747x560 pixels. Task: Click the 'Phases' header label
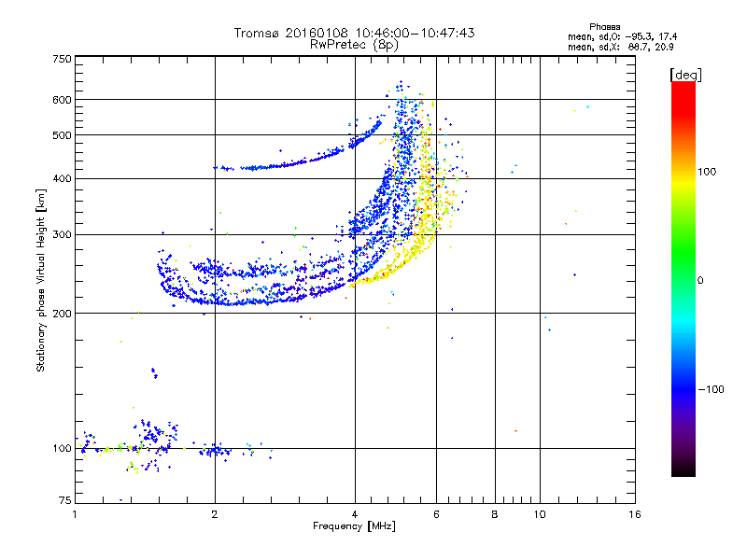(604, 27)
